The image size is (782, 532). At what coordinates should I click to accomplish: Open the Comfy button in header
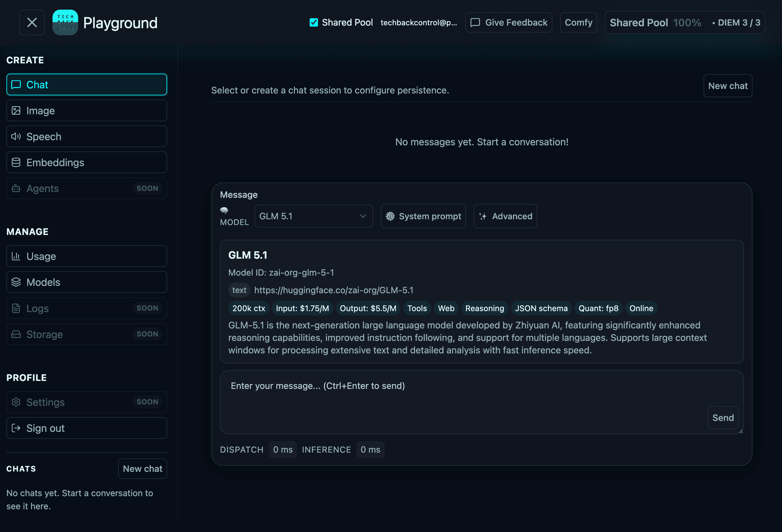(x=578, y=22)
